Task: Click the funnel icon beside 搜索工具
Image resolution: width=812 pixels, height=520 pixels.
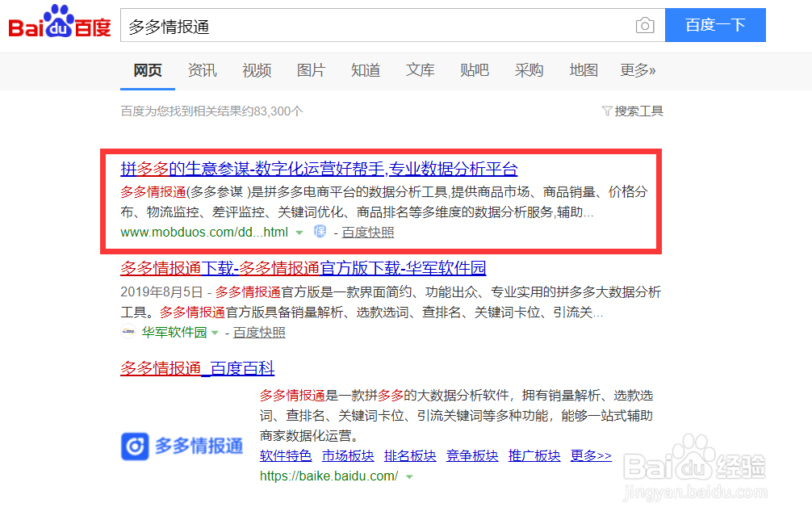Action: click(x=607, y=111)
